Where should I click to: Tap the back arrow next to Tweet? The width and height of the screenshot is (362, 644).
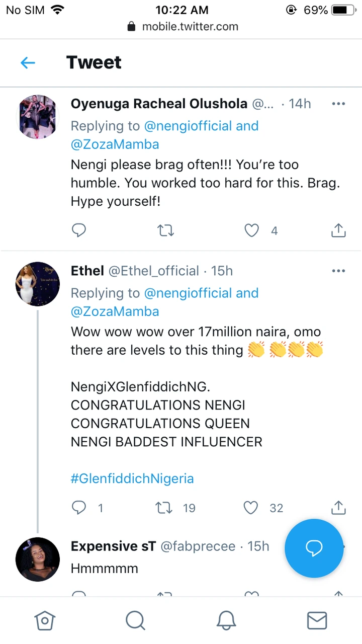click(x=28, y=63)
